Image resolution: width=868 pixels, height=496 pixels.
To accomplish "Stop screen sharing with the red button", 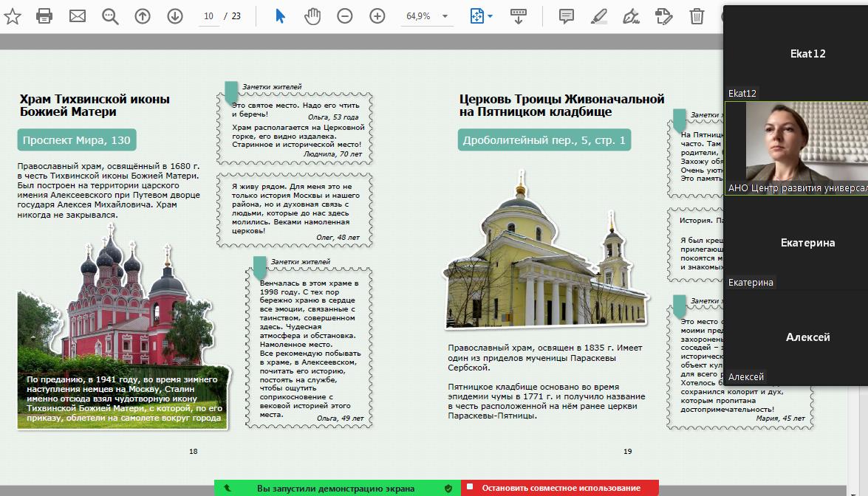I will pos(560,488).
